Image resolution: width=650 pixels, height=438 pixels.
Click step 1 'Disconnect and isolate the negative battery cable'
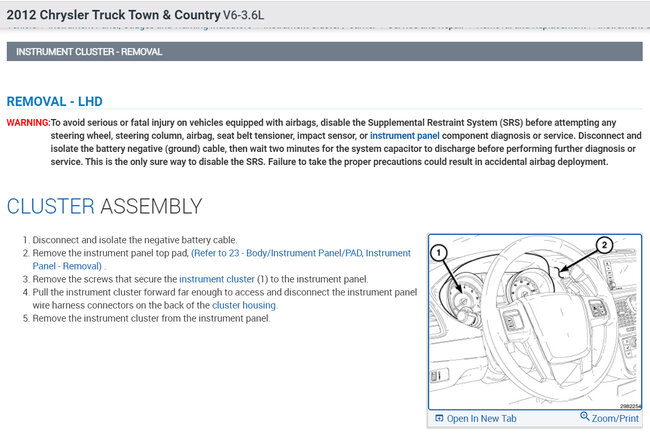(x=134, y=240)
